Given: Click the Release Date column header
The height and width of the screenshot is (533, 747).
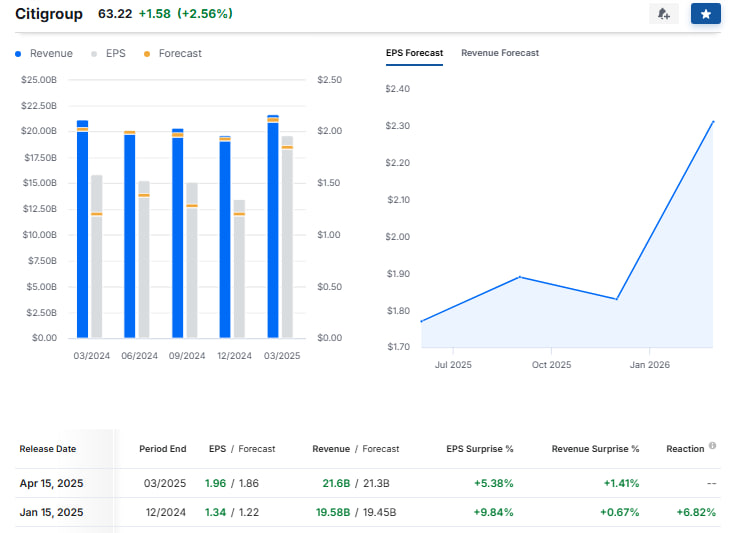Looking at the screenshot, I should pyautogui.click(x=48, y=449).
